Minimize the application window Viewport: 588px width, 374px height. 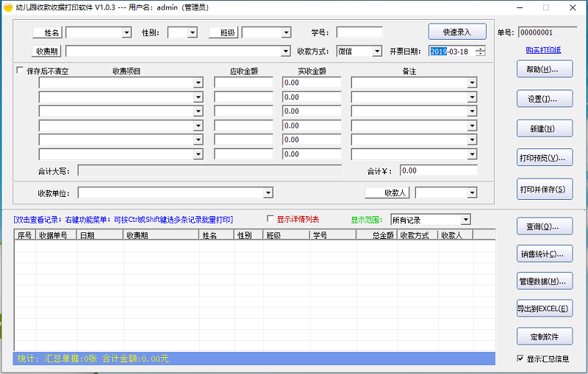coord(520,7)
